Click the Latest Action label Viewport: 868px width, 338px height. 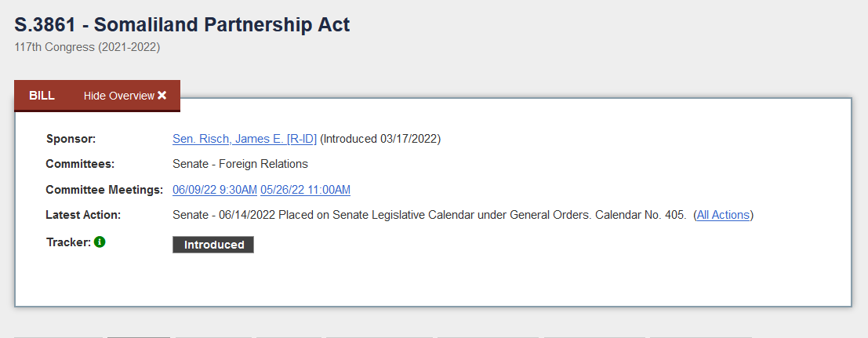point(83,215)
